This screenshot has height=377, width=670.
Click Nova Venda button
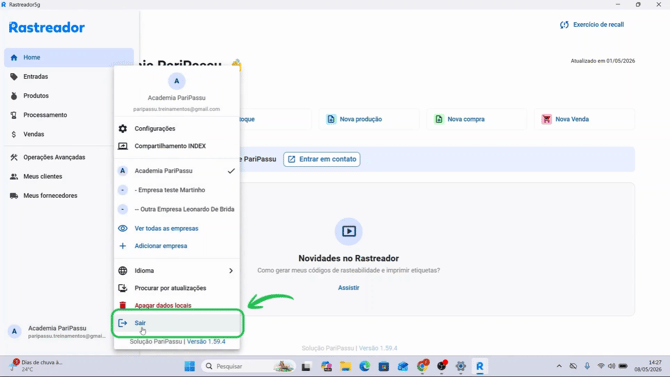point(585,119)
